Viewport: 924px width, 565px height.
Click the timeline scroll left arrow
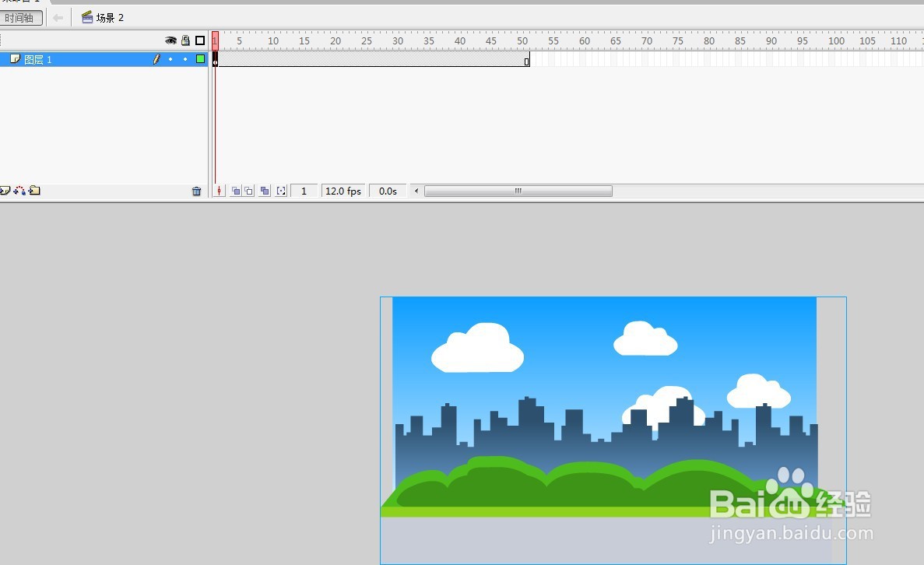[416, 191]
